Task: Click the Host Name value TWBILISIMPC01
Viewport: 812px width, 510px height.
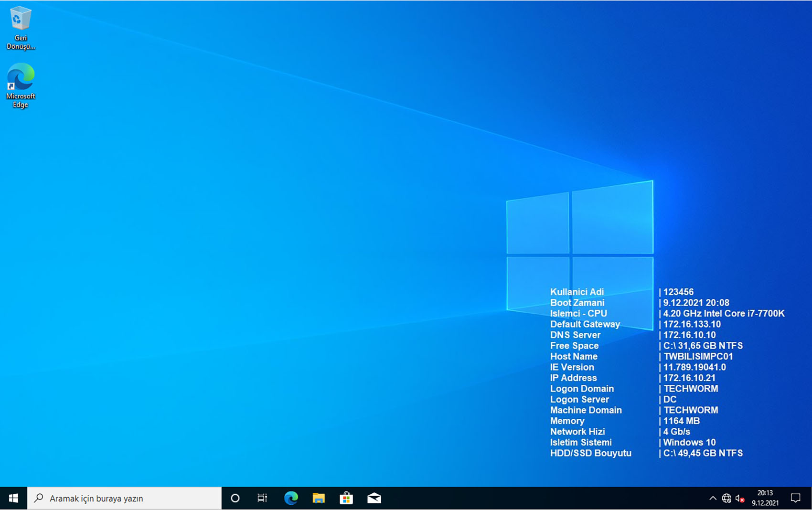Action: coord(698,356)
